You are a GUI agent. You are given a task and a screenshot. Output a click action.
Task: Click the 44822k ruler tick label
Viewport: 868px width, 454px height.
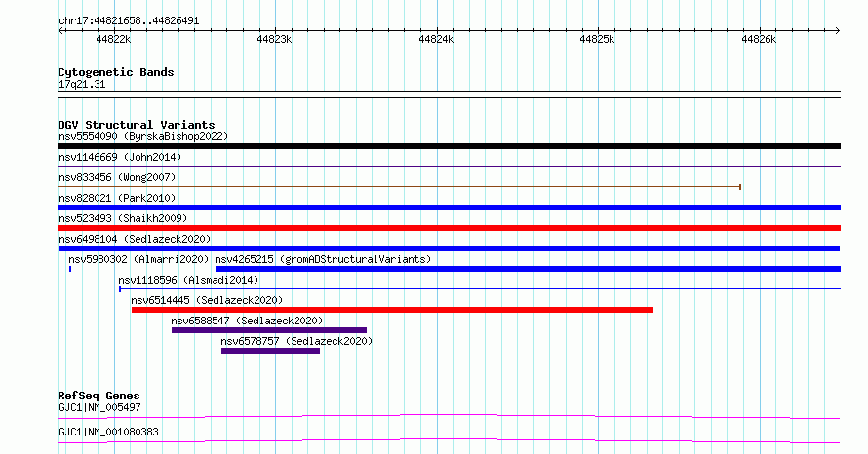tap(113, 39)
